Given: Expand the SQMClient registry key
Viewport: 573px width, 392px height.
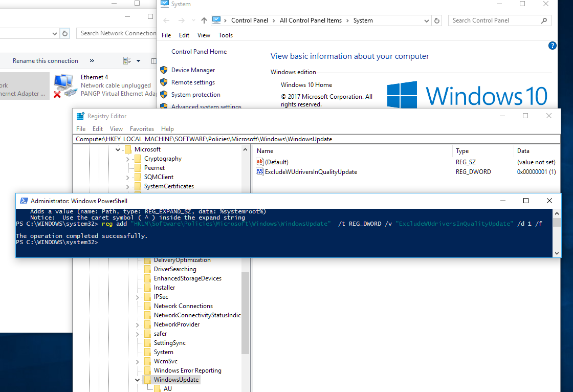Looking at the screenshot, I should pos(127,178).
